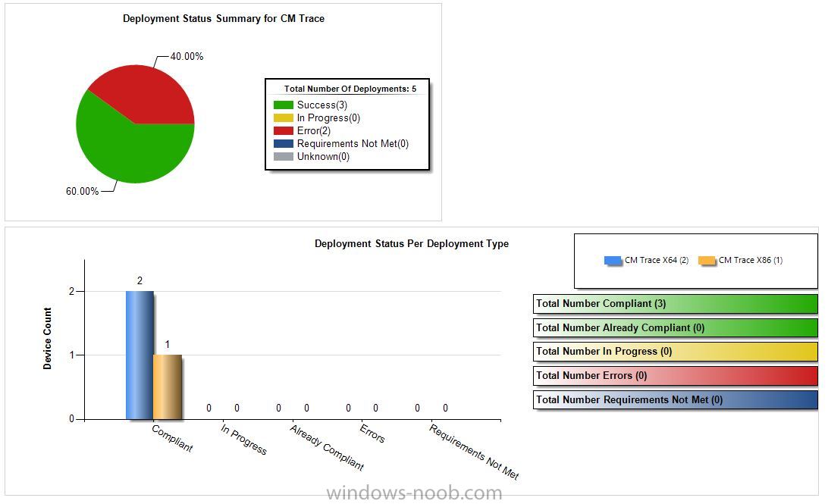Click the orange CM Trace X86 legend marker
This screenshot has height=504, width=828.
point(707,261)
